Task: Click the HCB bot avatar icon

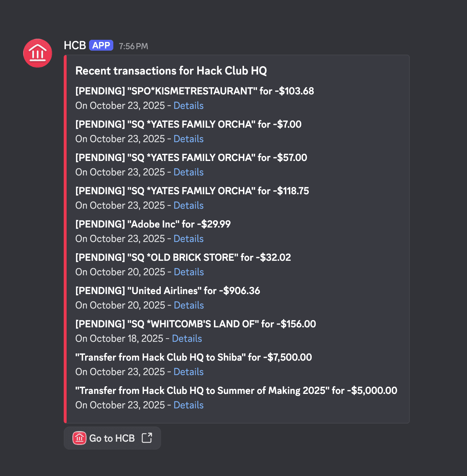Action: point(38,53)
